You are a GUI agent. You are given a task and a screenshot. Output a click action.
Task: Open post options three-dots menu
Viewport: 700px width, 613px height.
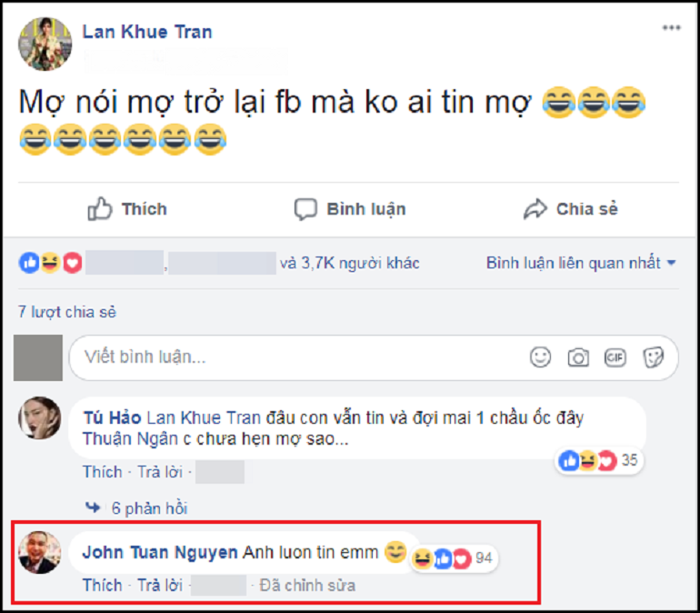coord(671,28)
